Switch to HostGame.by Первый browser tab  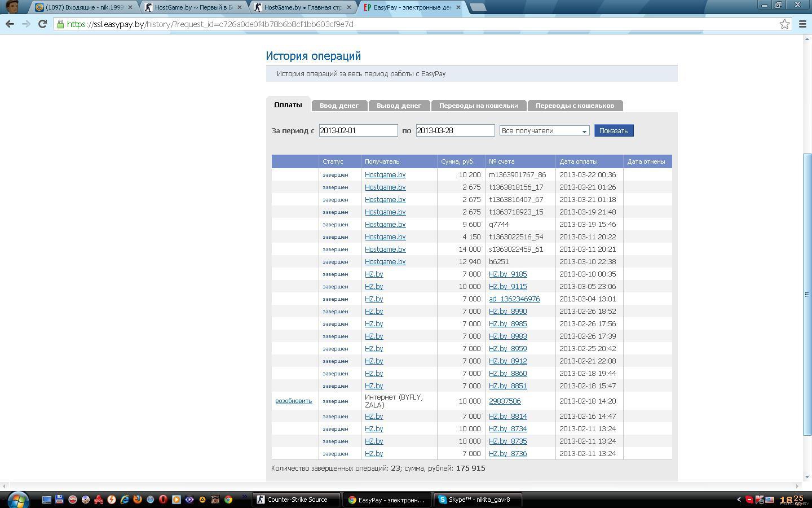click(193, 7)
